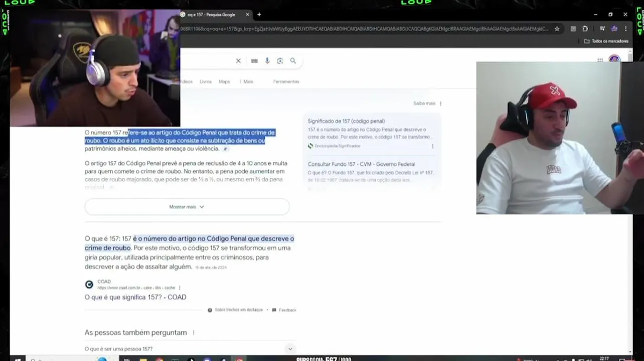Click the COAD site favicon

89,284
